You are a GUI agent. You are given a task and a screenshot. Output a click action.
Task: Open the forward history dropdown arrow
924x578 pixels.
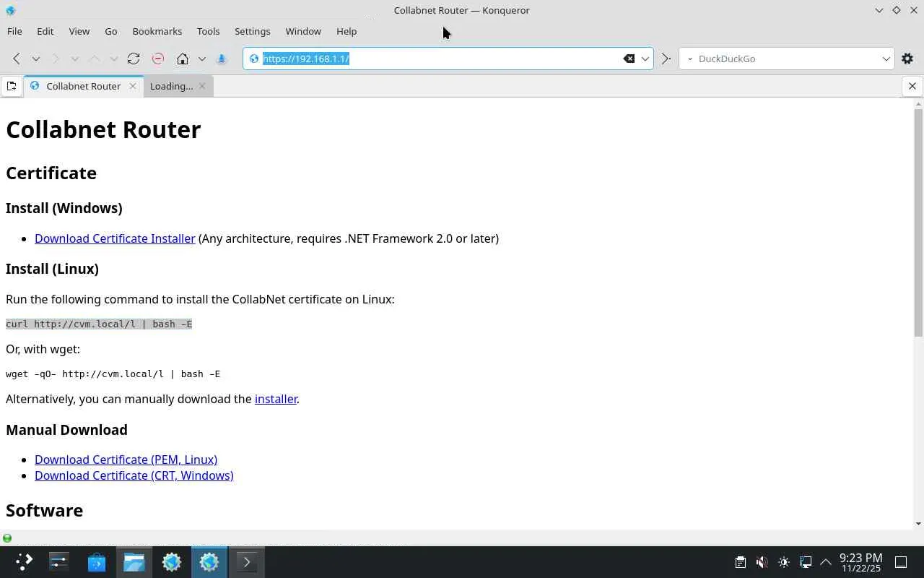(74, 59)
